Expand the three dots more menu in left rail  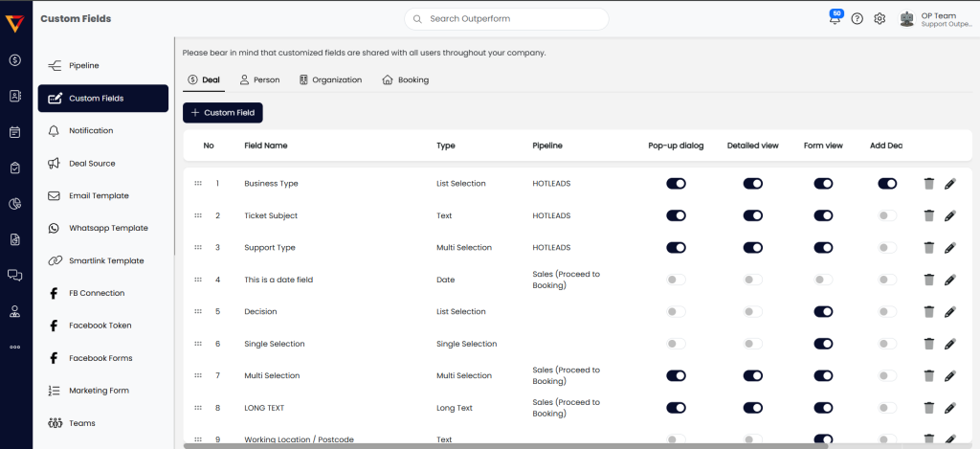(x=14, y=347)
